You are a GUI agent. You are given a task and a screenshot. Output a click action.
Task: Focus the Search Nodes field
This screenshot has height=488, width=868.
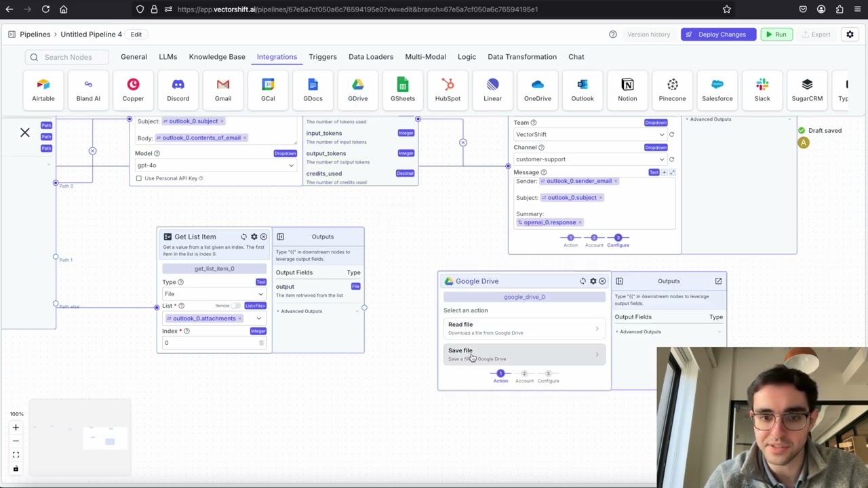pyautogui.click(x=66, y=57)
